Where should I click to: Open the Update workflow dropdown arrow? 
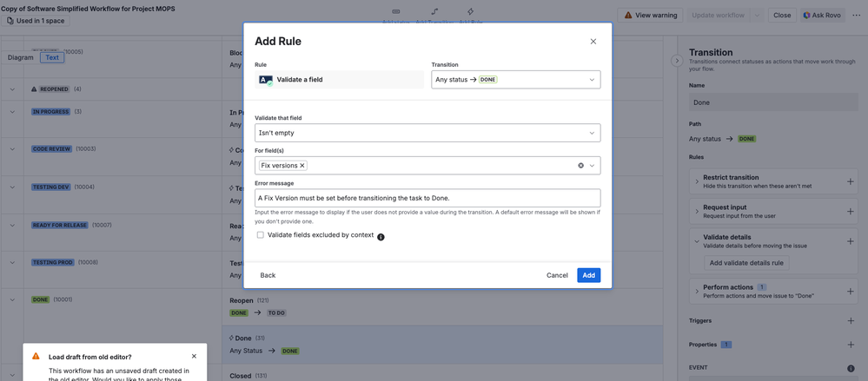tap(757, 16)
